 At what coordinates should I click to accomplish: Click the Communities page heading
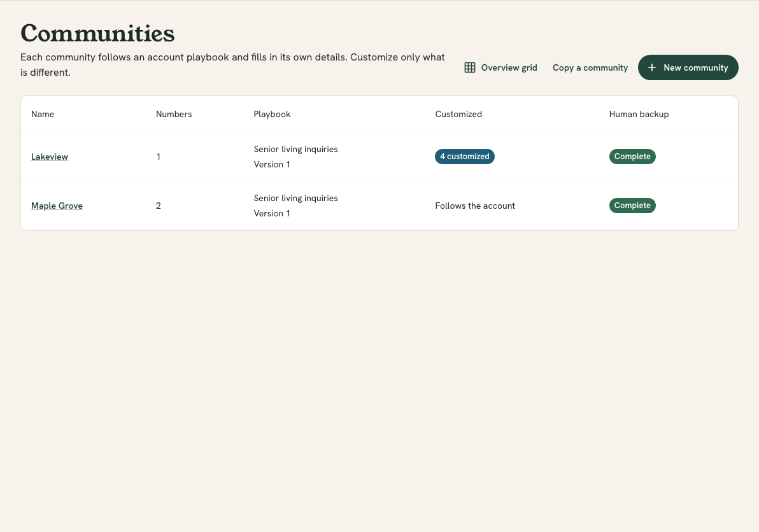(x=97, y=33)
